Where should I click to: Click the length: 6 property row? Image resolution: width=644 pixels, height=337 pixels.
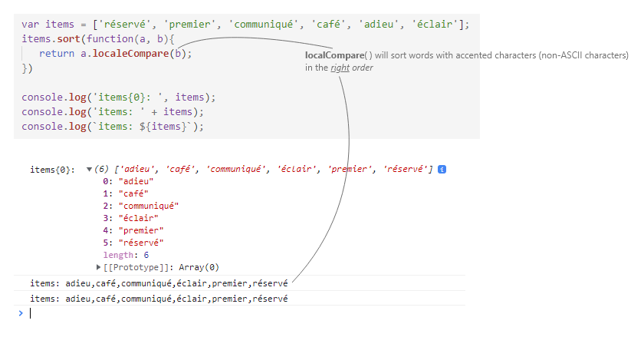point(126,255)
